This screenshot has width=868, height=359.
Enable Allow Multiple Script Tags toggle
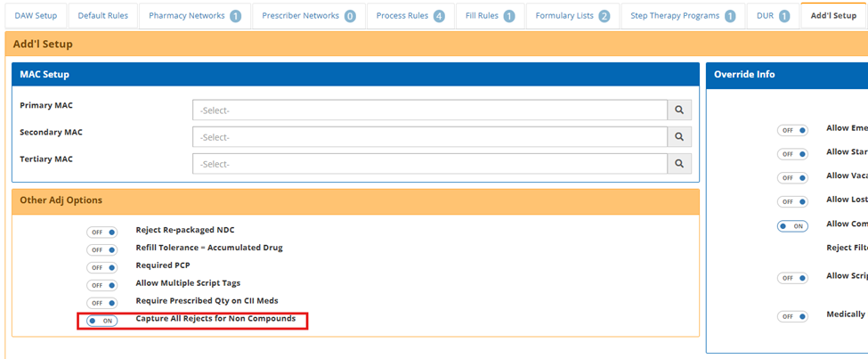pos(101,285)
